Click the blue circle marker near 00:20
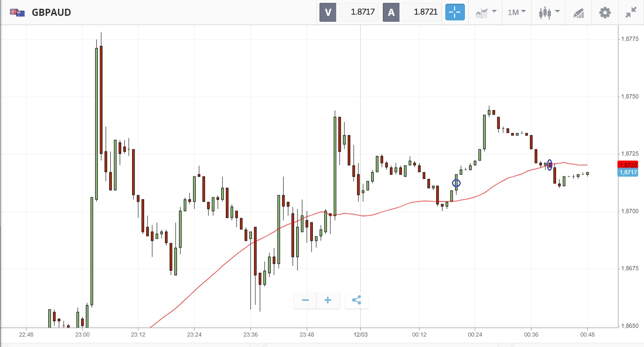644x347 pixels. 457,183
